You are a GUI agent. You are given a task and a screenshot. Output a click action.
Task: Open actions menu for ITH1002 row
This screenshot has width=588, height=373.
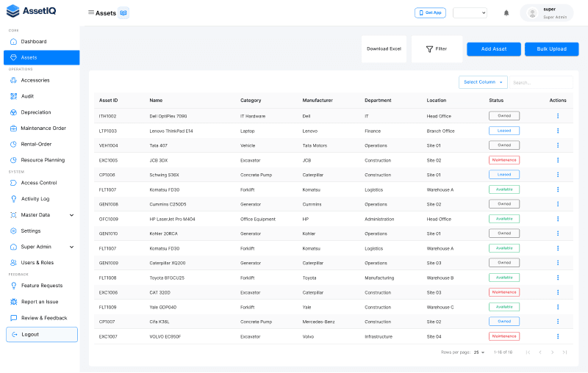pyautogui.click(x=558, y=116)
